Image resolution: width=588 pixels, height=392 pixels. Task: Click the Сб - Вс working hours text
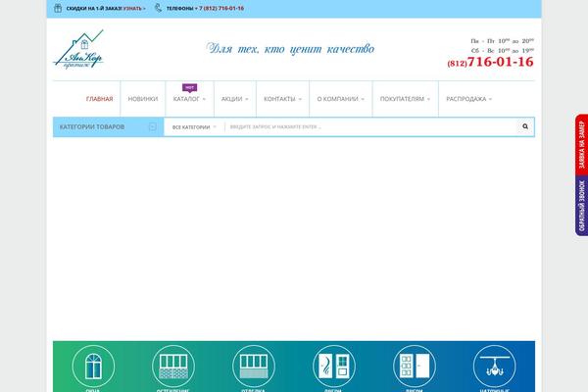point(503,50)
